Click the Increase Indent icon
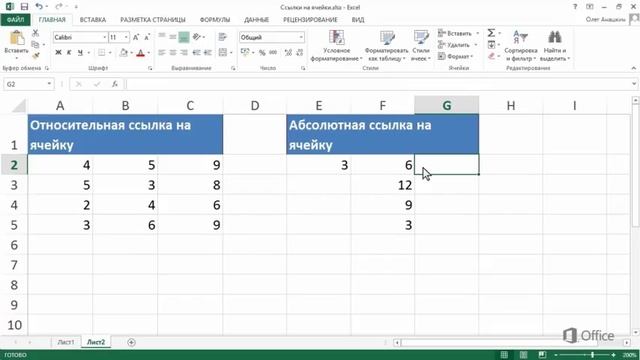 click(x=208, y=52)
